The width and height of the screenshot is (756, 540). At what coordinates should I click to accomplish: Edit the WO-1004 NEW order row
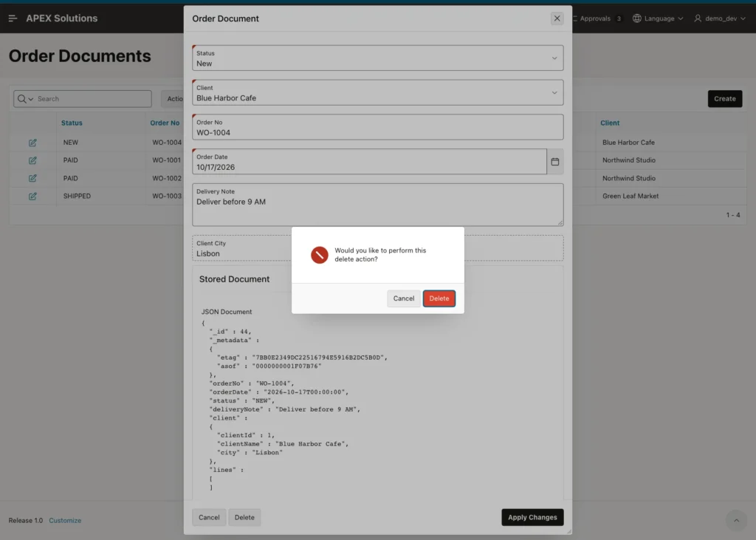[x=32, y=143]
